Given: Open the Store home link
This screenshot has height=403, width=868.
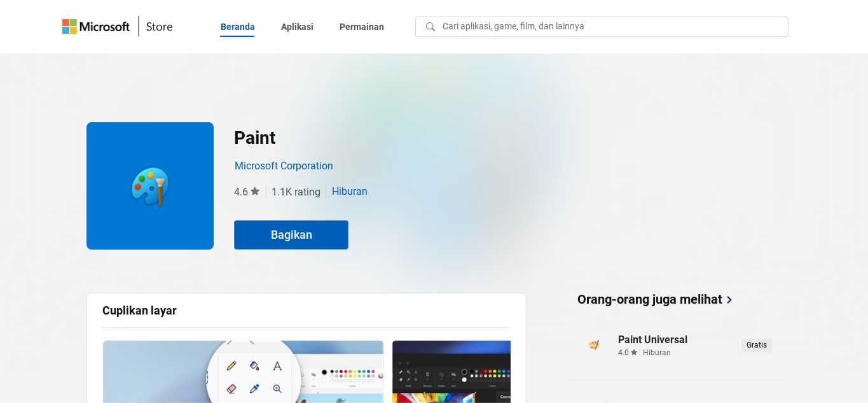Looking at the screenshot, I should [159, 27].
